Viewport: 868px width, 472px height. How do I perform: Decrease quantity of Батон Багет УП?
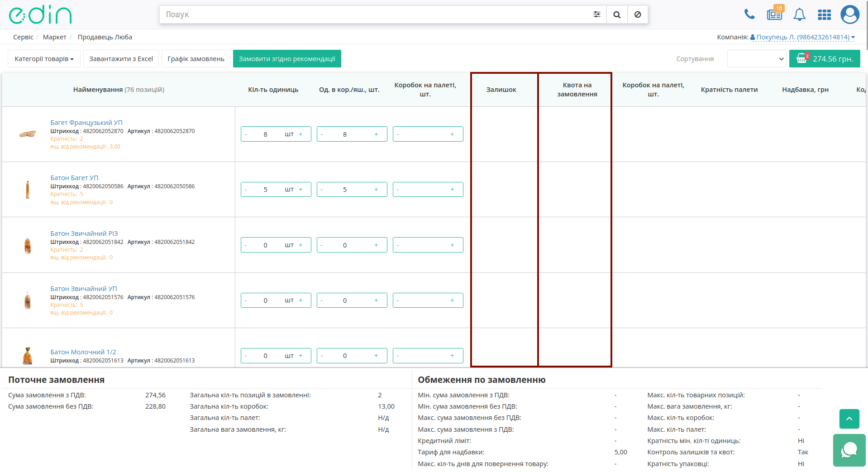[x=246, y=190]
